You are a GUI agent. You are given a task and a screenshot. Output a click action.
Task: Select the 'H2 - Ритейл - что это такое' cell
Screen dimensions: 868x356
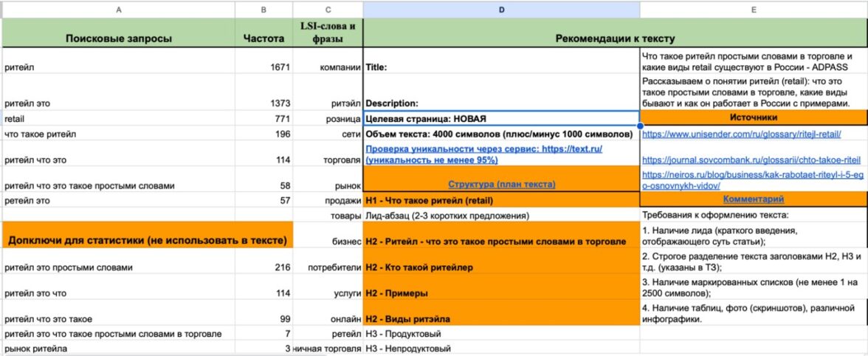(x=502, y=235)
